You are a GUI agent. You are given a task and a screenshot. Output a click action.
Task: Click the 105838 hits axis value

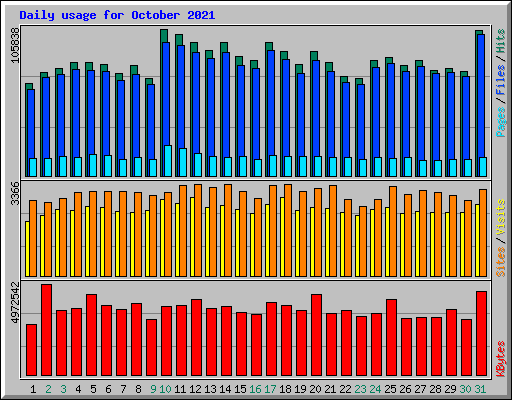point(15,46)
